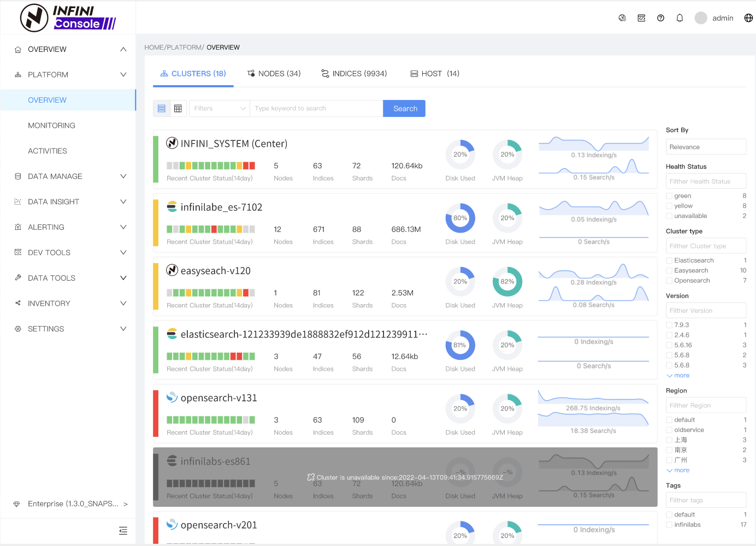Image resolution: width=756 pixels, height=546 pixels.
Task: Open the language globe icon
Action: pos(748,18)
